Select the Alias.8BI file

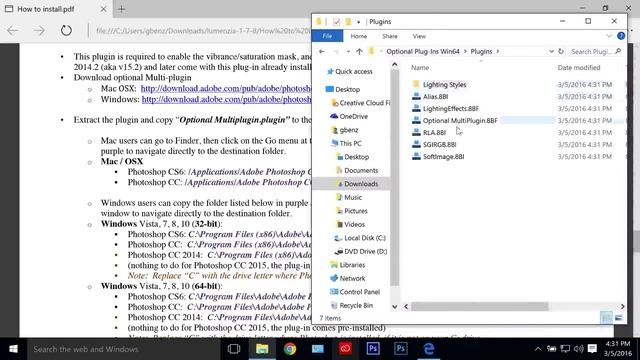tap(435, 97)
